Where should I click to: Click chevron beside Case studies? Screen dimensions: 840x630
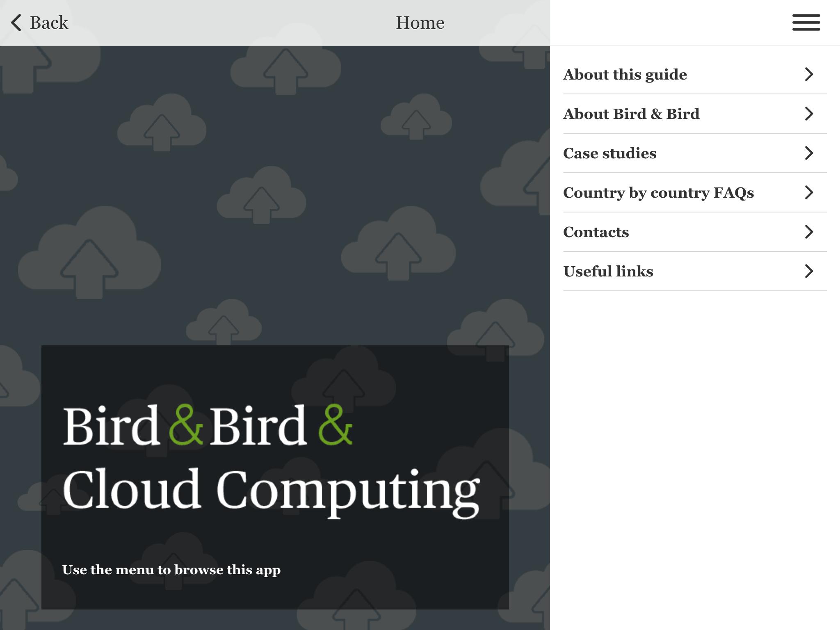[809, 153]
